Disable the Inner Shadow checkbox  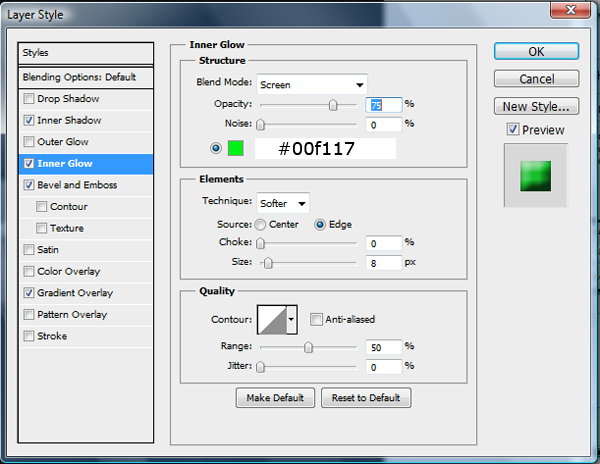(x=29, y=120)
